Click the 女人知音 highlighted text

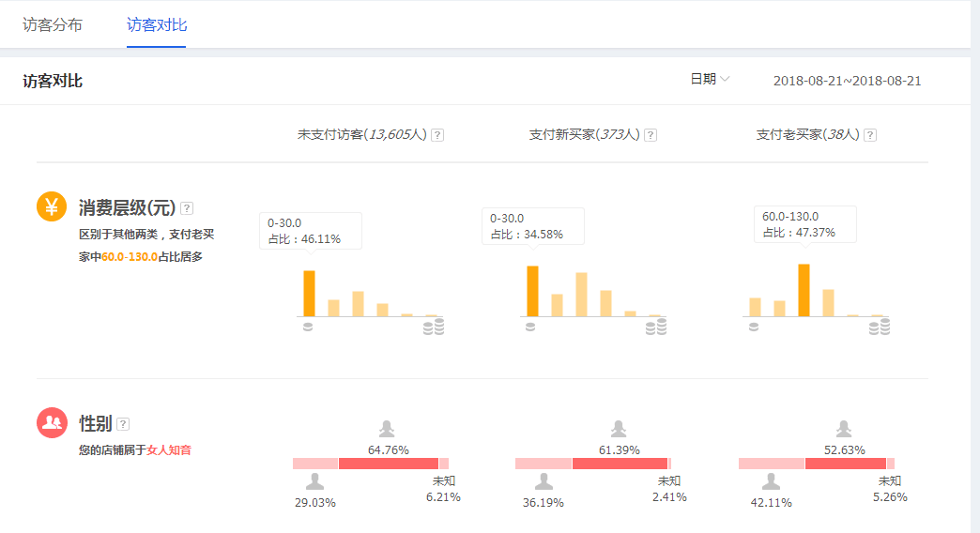pos(169,450)
